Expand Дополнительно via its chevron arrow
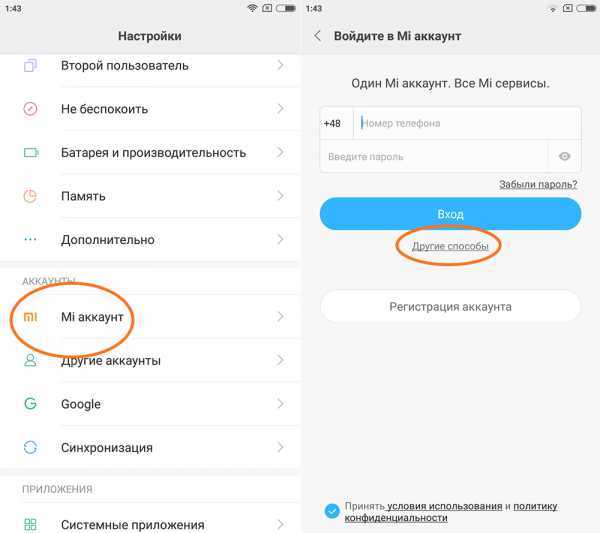Screen dimensions: 600x533 pos(280,240)
